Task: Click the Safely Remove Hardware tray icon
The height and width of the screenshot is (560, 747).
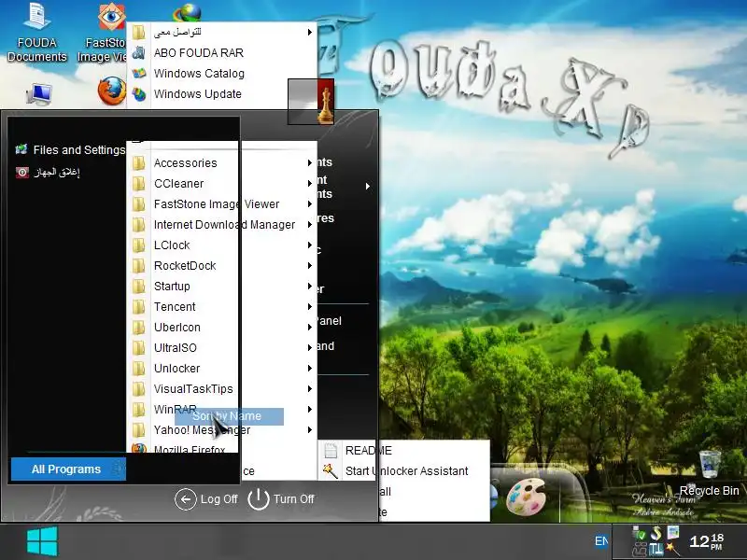Action: coord(639,534)
